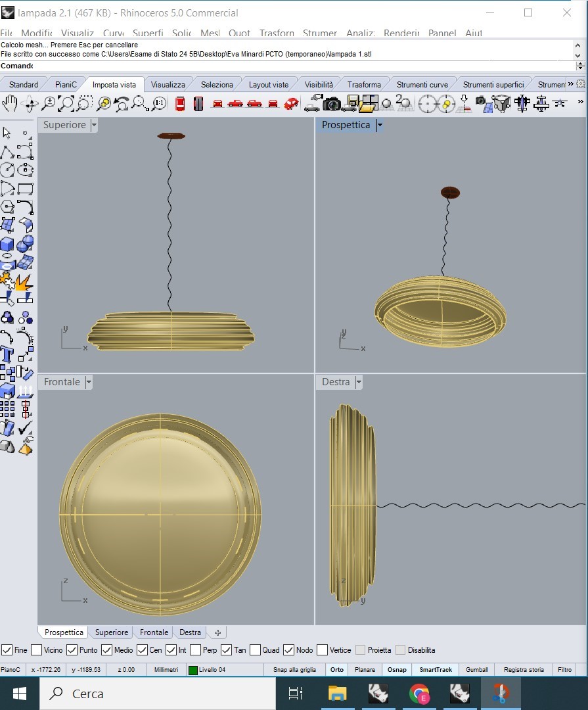The width and height of the screenshot is (588, 710).
Task: Open the Superficie menu
Action: coord(148,33)
